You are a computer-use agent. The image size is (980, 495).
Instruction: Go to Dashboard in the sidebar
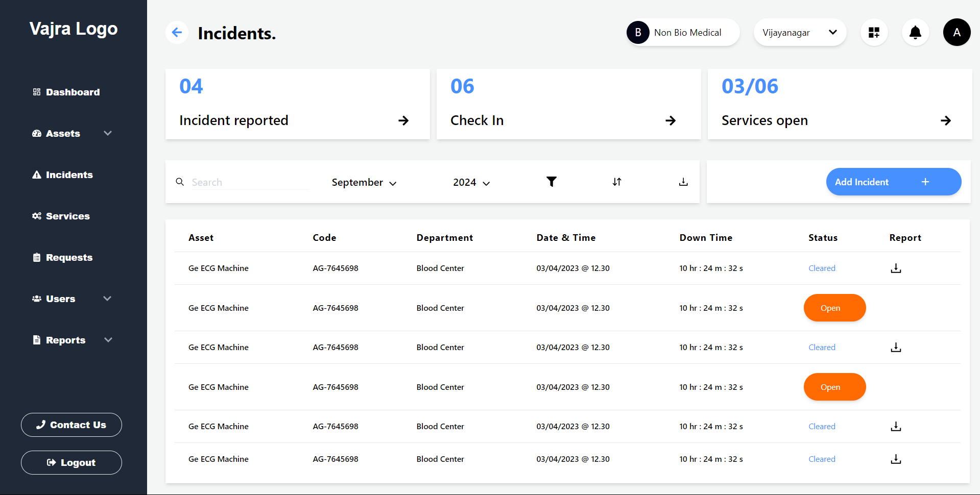click(73, 92)
